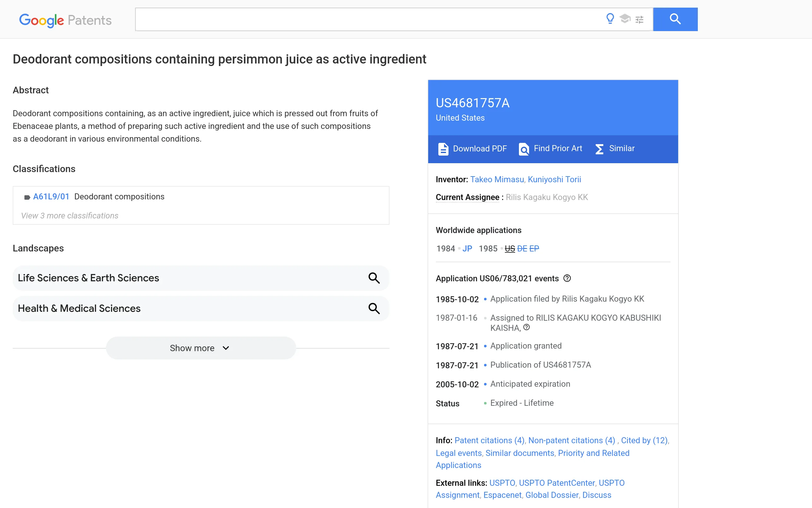Click the Similar label
The width and height of the screenshot is (812, 508).
(622, 149)
